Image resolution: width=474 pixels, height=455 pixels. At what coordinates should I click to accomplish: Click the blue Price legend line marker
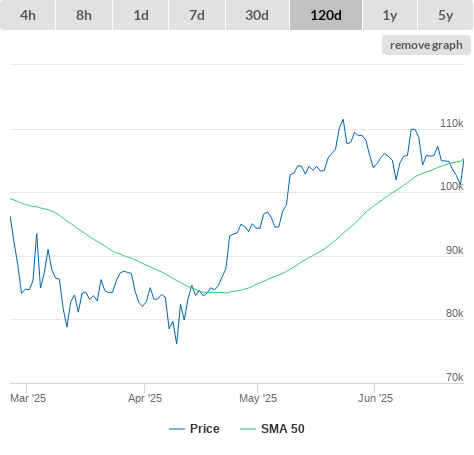click(x=177, y=429)
